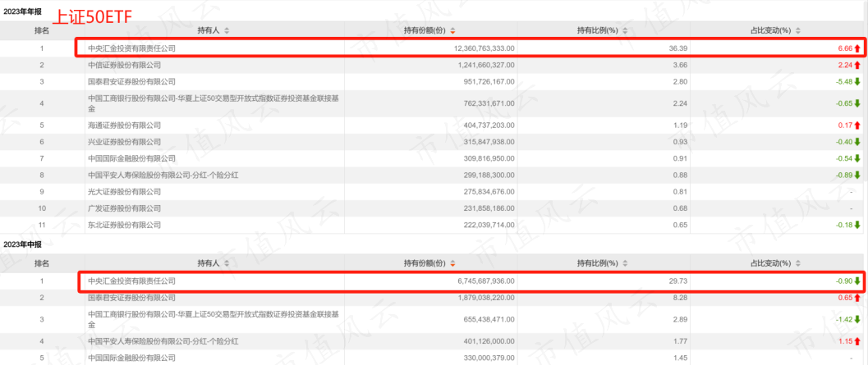Select 光大证券股份有限公司 holder name
This screenshot has width=868, height=365.
(125, 192)
